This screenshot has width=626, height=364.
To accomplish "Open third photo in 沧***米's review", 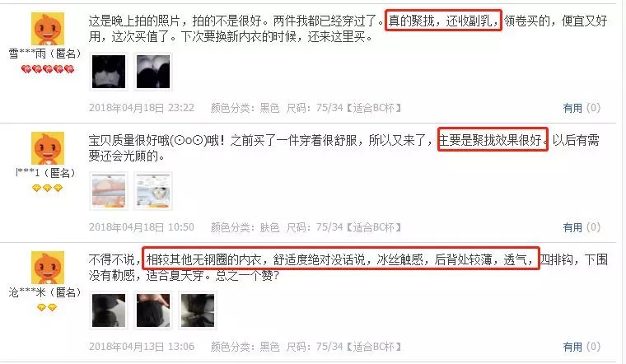I will point(198,310).
